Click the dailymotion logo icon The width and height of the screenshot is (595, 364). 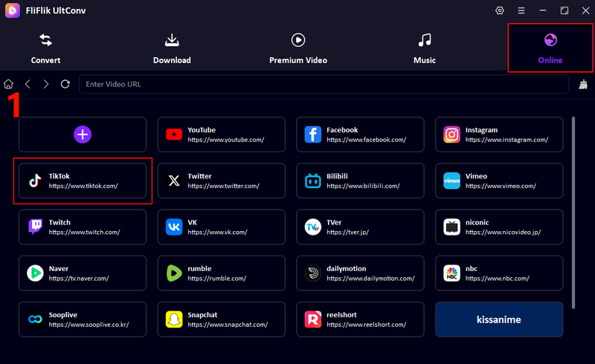click(313, 273)
